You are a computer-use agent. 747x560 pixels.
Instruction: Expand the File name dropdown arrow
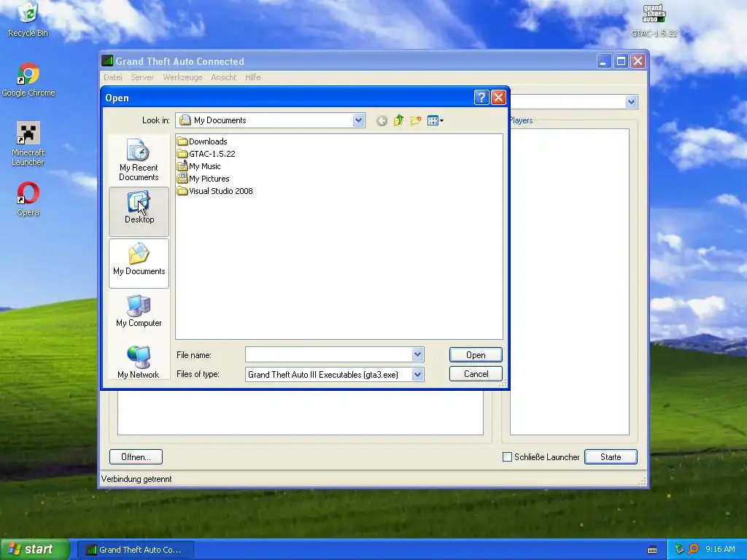click(417, 354)
